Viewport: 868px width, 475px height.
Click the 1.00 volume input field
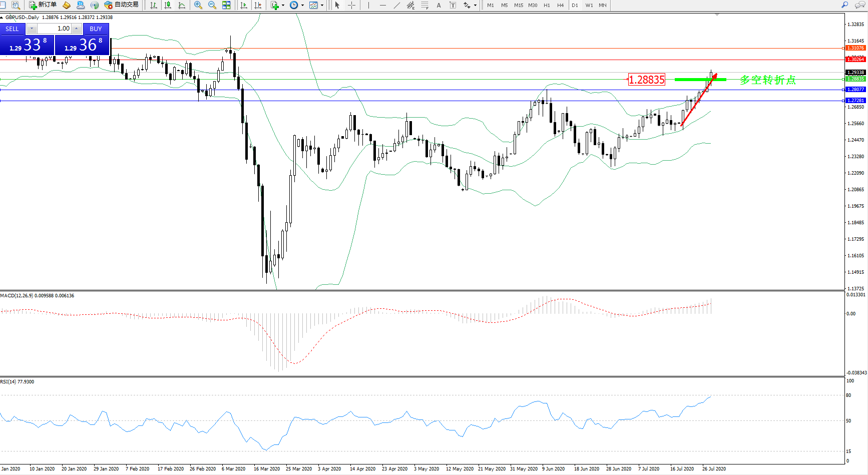click(x=54, y=29)
